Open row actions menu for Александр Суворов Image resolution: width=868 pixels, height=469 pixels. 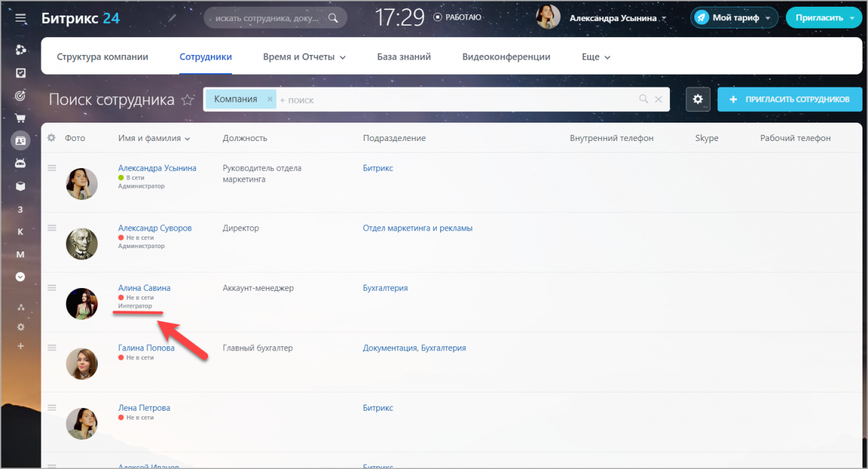(52, 228)
